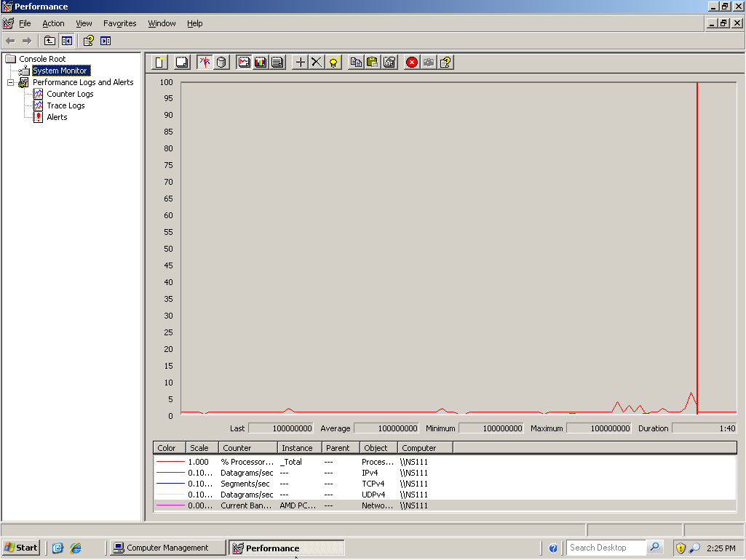Open the View menu
746x560 pixels.
[x=84, y=23]
